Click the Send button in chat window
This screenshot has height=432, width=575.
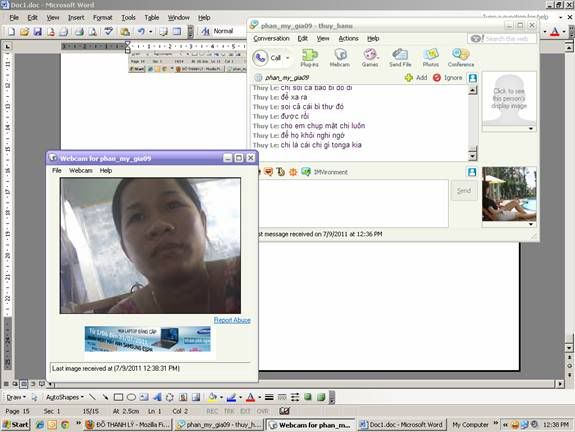point(464,191)
